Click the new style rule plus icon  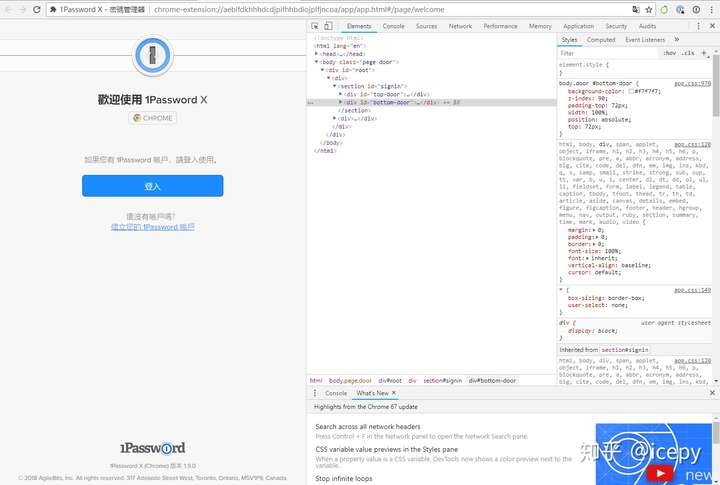point(703,53)
